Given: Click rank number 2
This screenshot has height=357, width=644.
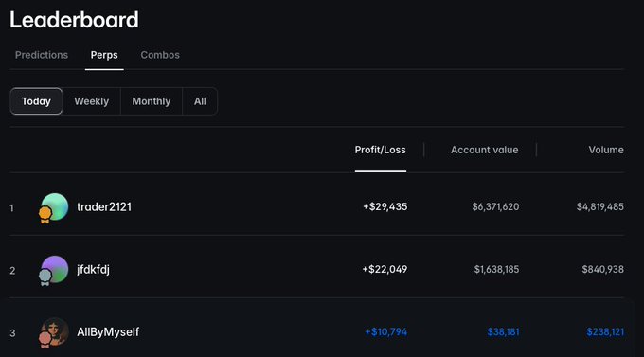Looking at the screenshot, I should [x=12, y=271].
